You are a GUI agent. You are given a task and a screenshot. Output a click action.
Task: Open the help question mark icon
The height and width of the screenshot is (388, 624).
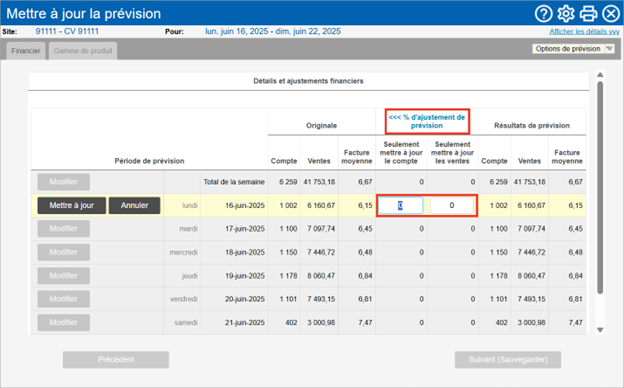(x=543, y=14)
